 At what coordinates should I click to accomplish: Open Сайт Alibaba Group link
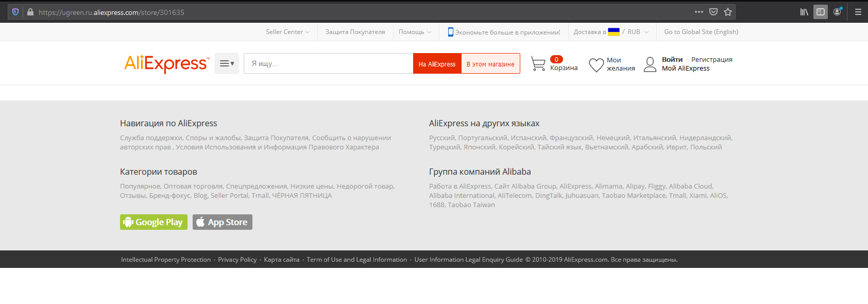(525, 187)
